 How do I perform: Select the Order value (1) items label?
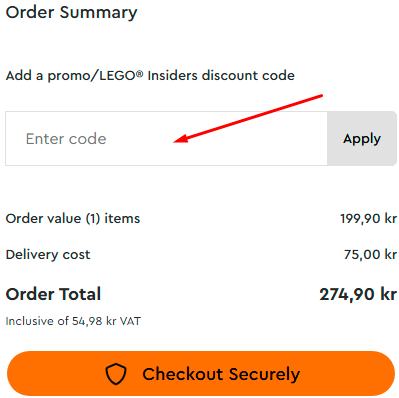73,219
